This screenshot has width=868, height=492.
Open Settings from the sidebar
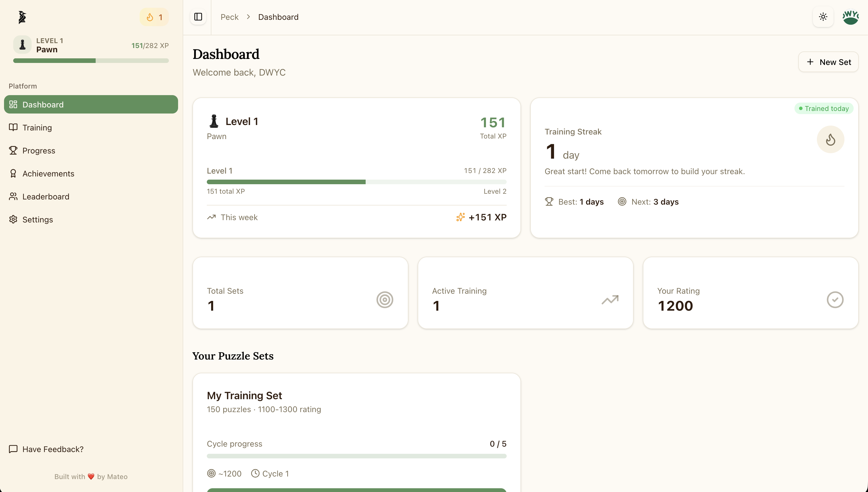pos(38,219)
